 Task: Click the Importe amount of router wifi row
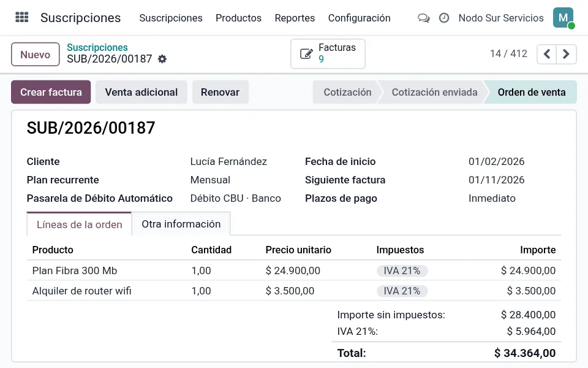[531, 291]
